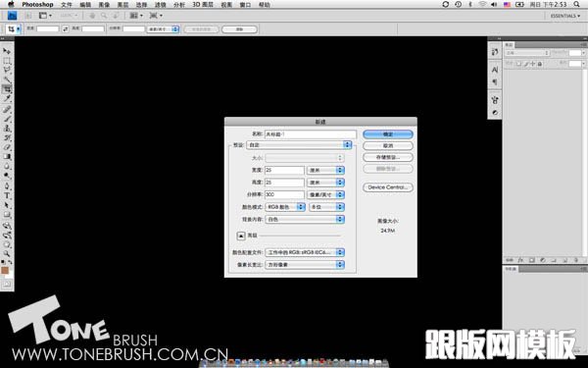Viewport: 588px width, 368px height.
Task: Click the Device Central button
Action: 388,187
